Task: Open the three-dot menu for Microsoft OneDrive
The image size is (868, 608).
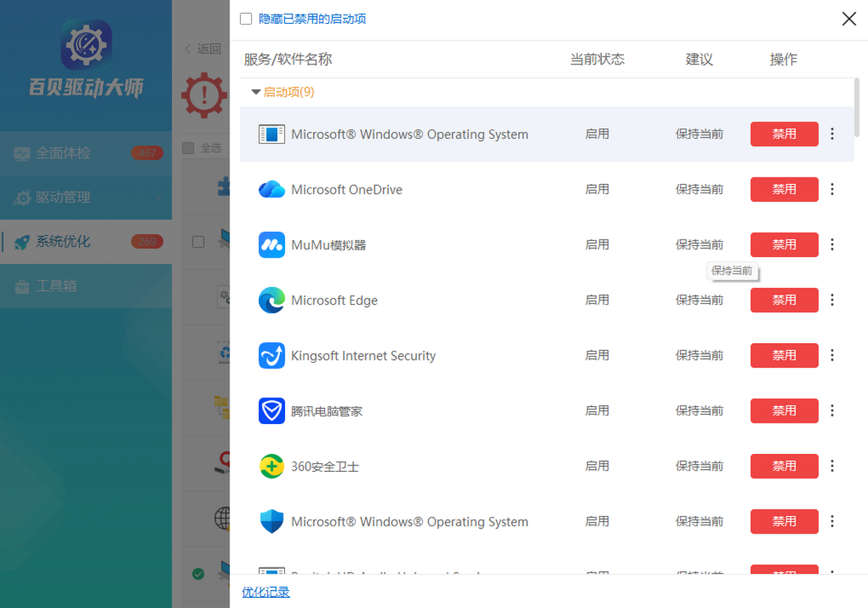Action: click(832, 189)
